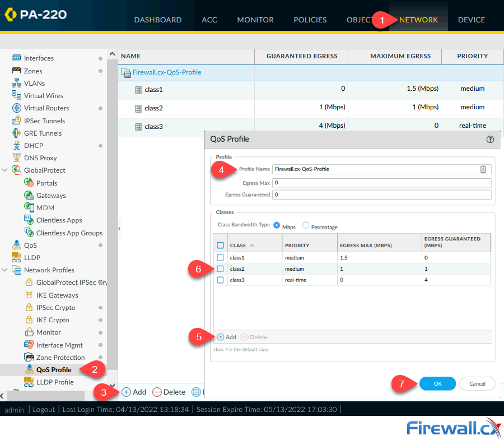This screenshot has height=440, width=504.
Task: Open help icon in QoS Profile dialog
Action: tap(490, 139)
